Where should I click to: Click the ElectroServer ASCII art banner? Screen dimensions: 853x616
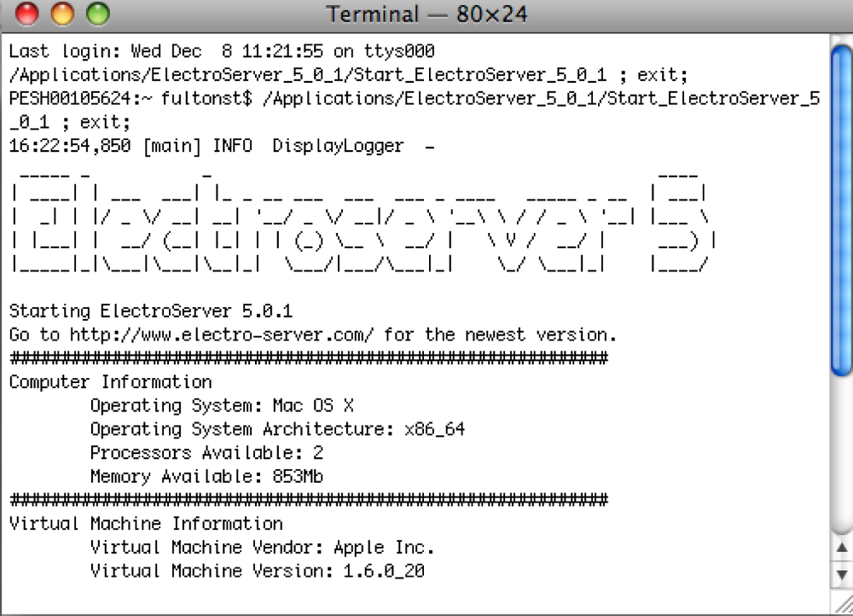click(x=363, y=222)
